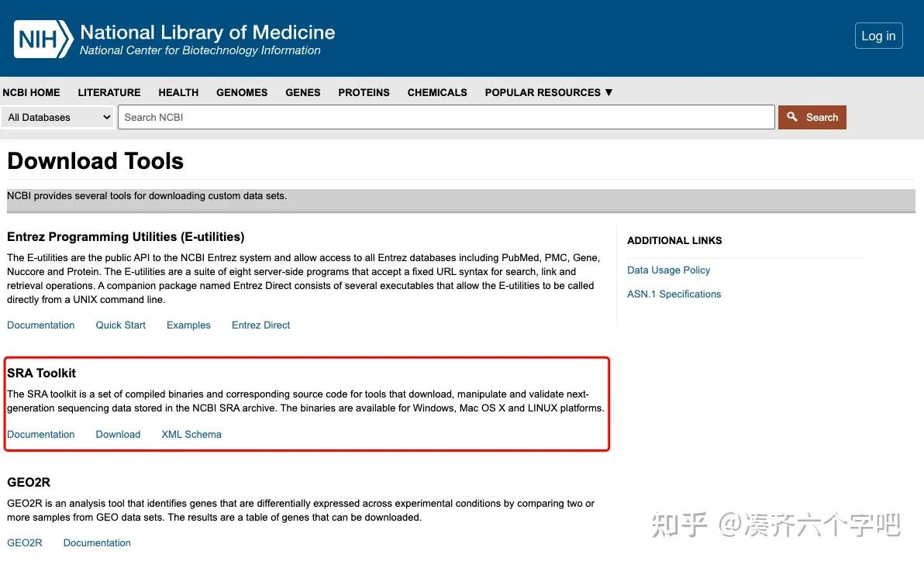Follow the E-utilities Quick Start link
This screenshot has width=924, height=561.
pos(120,325)
